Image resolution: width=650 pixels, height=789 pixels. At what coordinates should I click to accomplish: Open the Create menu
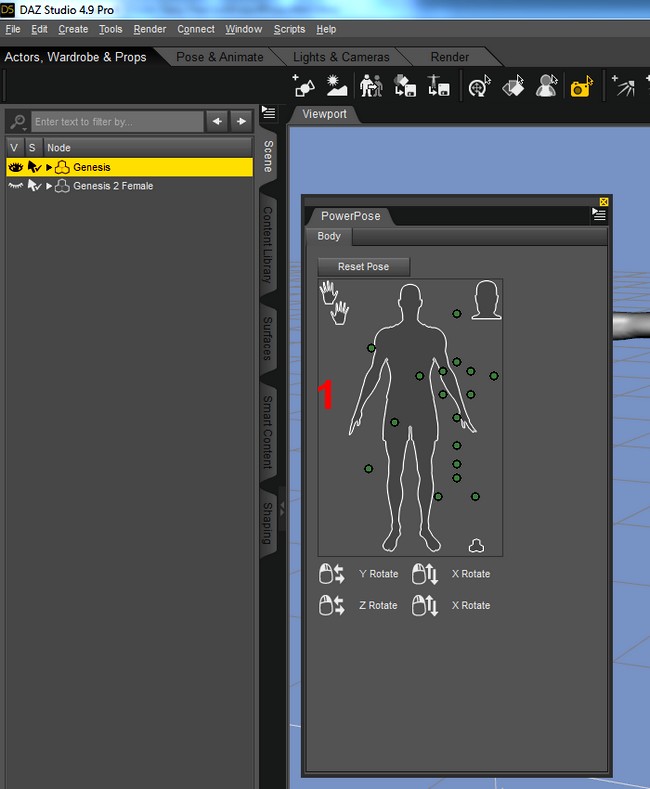point(73,29)
